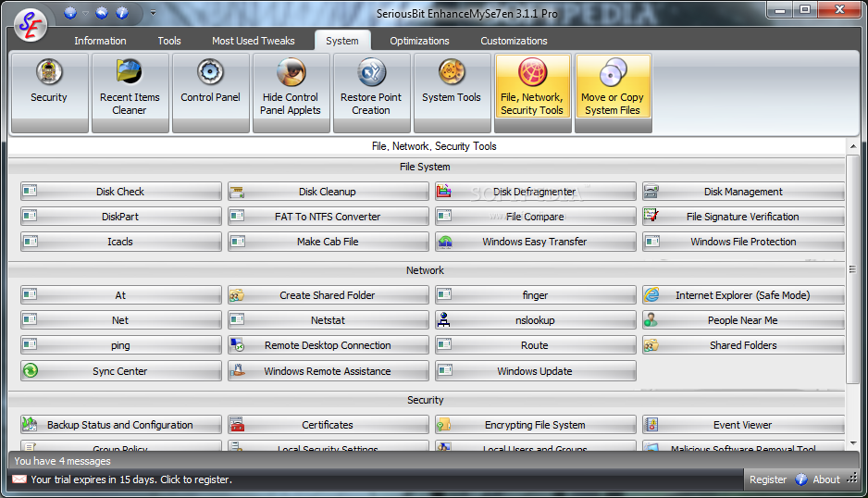Click the trial expires register message
Image resolution: width=868 pixels, height=498 pixels.
131,479
